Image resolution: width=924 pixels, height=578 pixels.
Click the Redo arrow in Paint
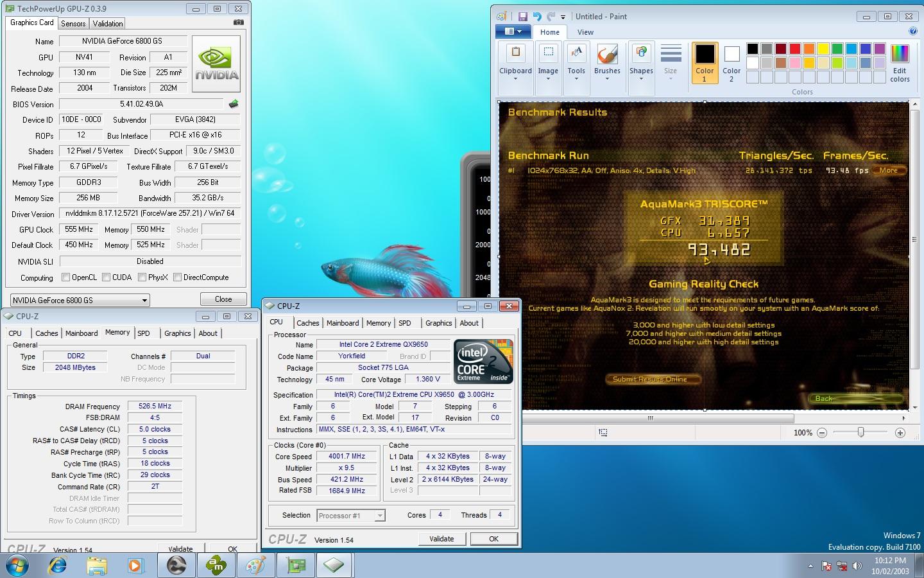[x=551, y=17]
